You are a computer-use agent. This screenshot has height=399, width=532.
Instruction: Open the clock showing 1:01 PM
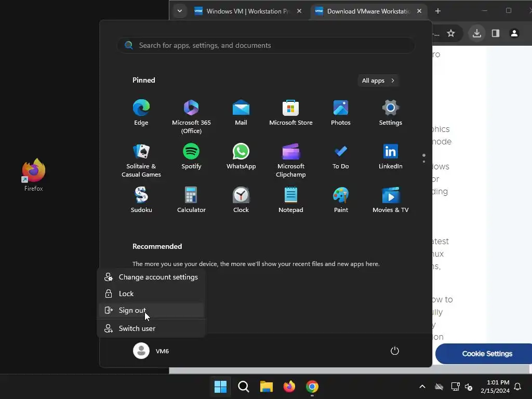coord(495,387)
